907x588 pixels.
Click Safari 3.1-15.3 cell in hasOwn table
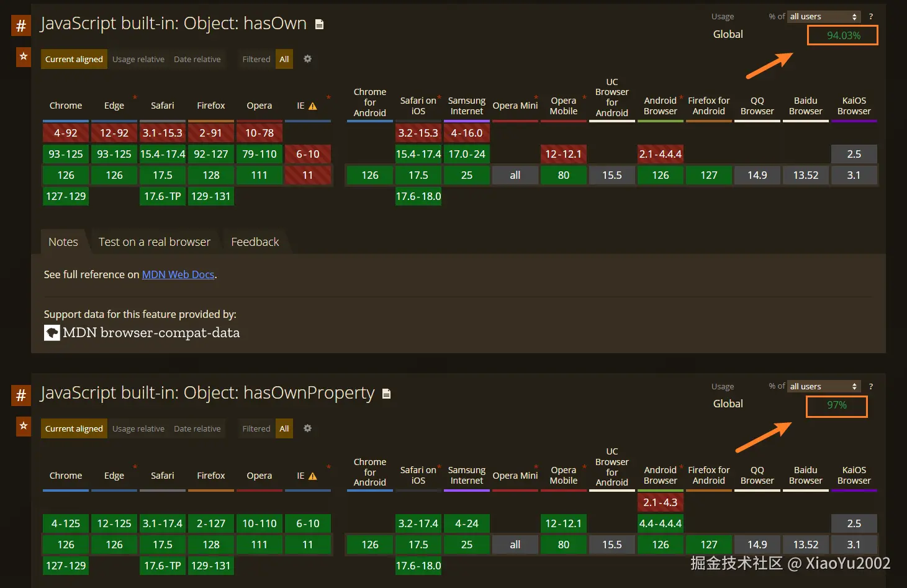click(x=163, y=133)
